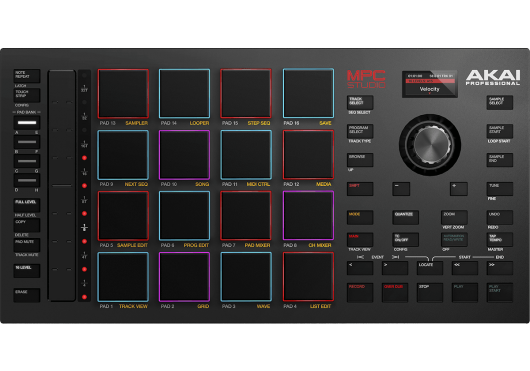
Task: Tap Pad 4 labeled LIST EDIT
Action: point(308,277)
